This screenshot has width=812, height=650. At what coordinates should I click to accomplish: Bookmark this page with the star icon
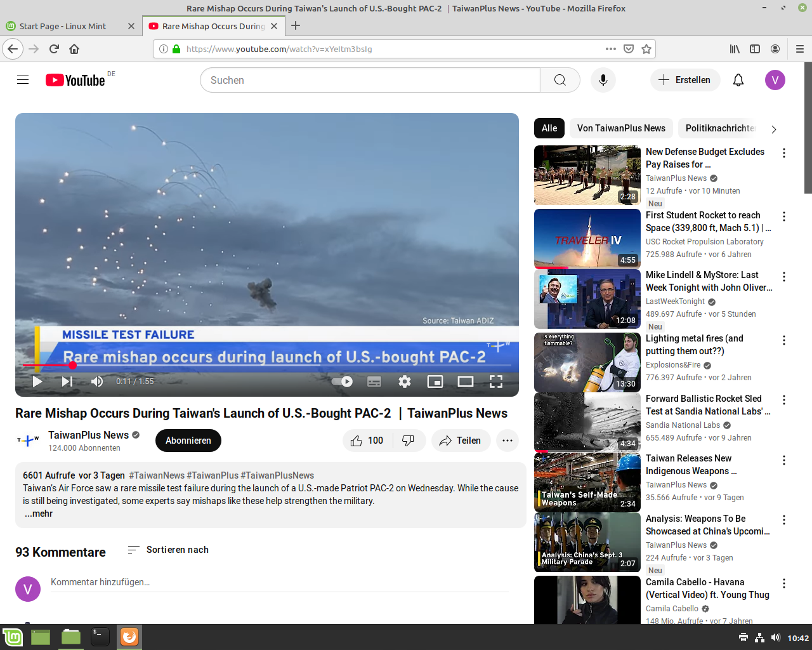pos(646,49)
